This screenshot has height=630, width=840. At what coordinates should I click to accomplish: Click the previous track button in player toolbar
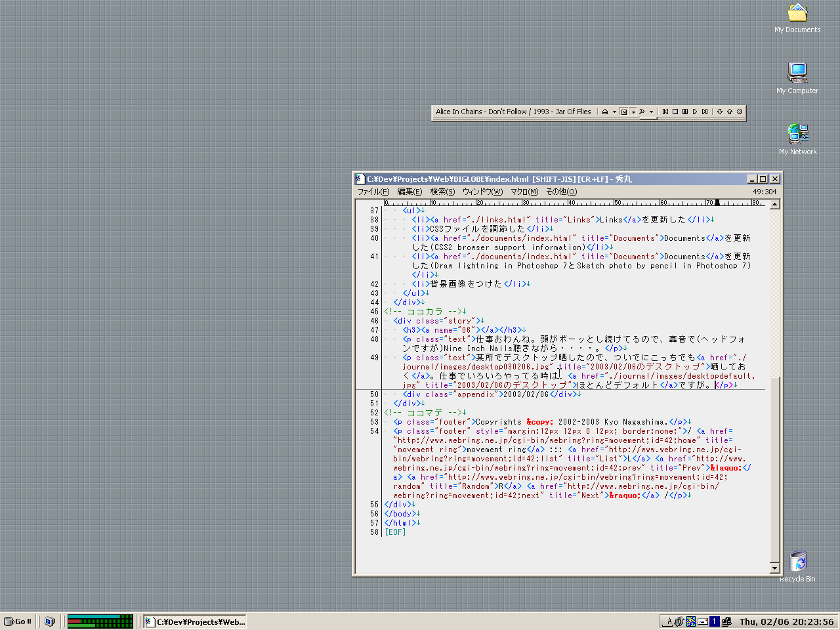point(665,112)
